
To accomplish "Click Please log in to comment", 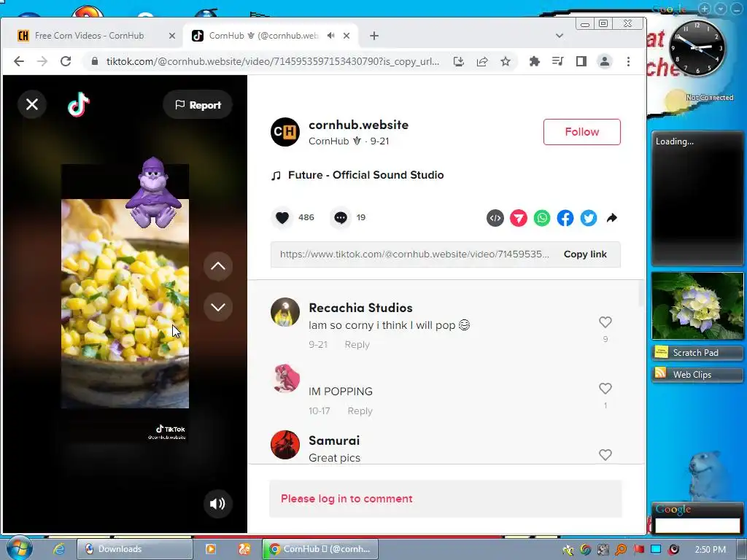I will 347,499.
